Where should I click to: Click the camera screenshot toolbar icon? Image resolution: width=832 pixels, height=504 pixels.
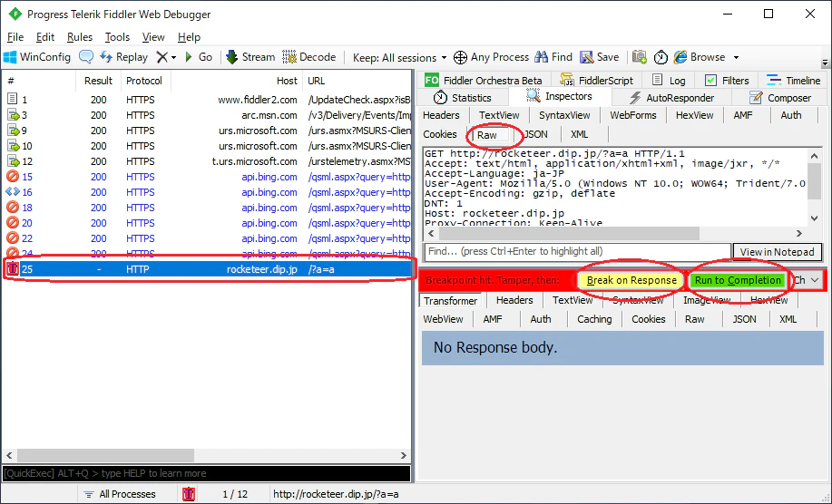pos(640,57)
